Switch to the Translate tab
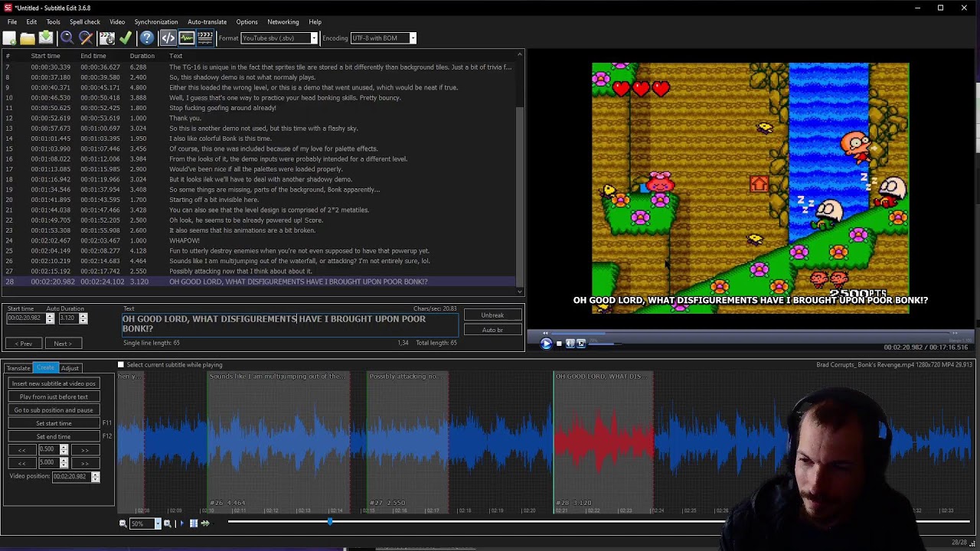Screen dimensions: 980x551 click(18, 368)
